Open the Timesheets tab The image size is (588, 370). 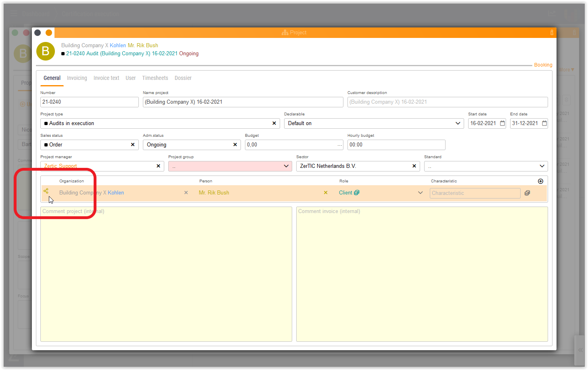(x=155, y=78)
